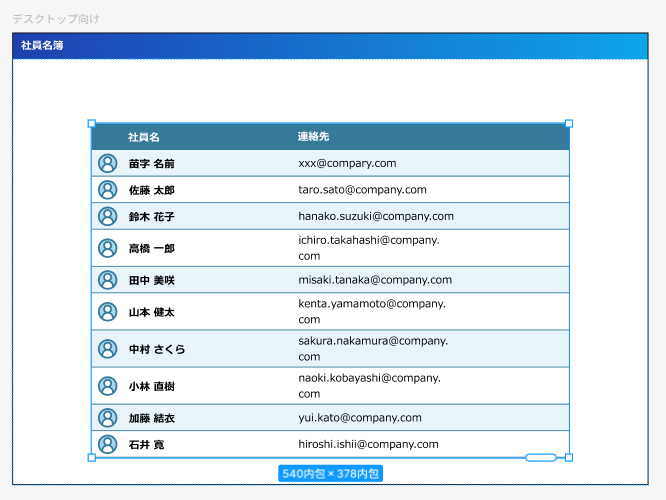The image size is (666, 500).
Task: Click the email taro.sato@company.com
Action: point(362,189)
